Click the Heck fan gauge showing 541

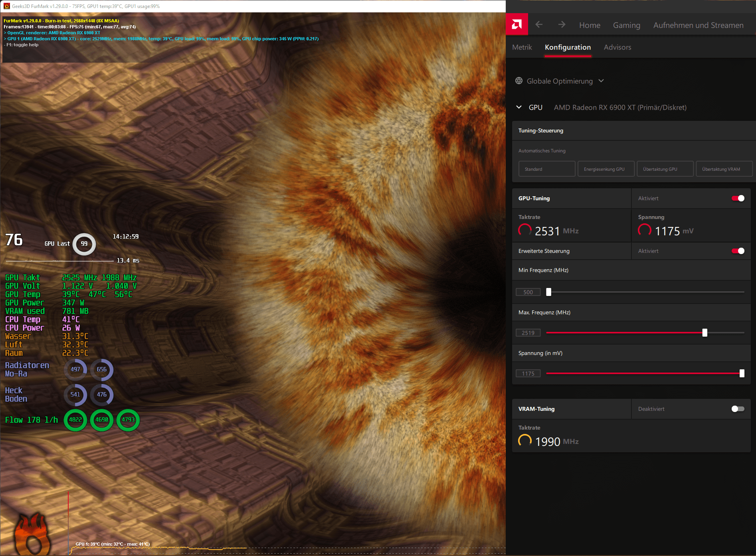75,394
